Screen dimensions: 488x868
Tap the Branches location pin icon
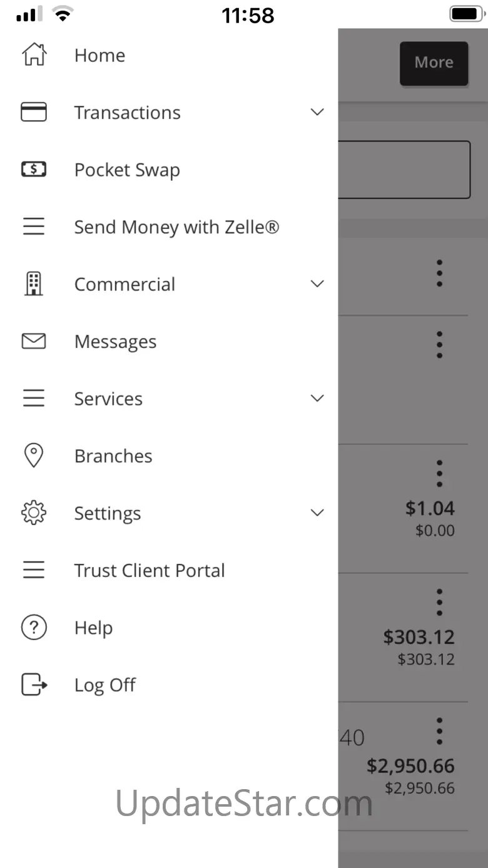tap(34, 456)
